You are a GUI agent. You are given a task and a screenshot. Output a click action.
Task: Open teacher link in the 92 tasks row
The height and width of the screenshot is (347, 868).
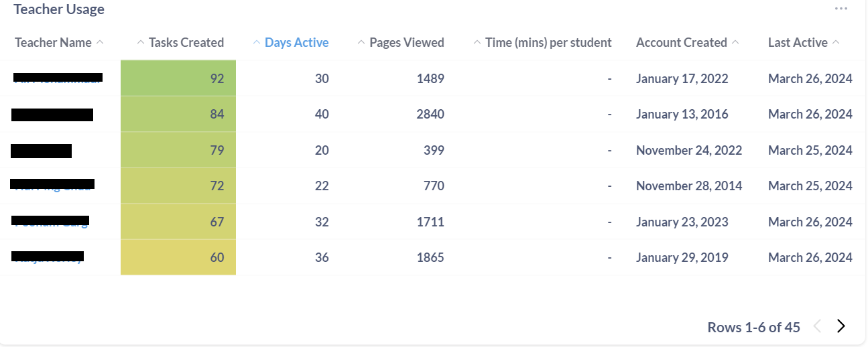pyautogui.click(x=58, y=79)
